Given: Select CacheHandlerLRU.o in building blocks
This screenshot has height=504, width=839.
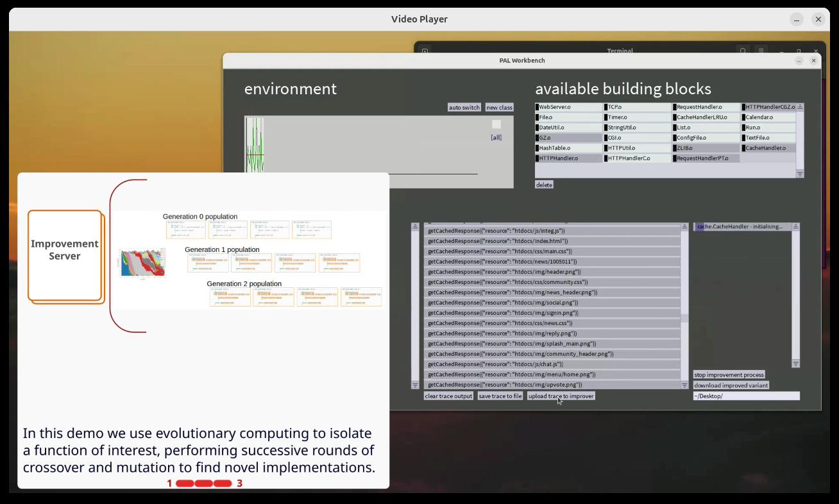Looking at the screenshot, I should point(706,117).
